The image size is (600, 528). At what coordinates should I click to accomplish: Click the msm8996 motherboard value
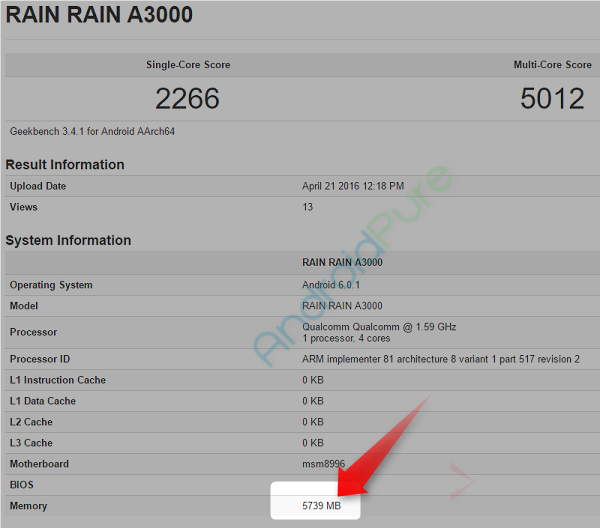pyautogui.click(x=323, y=464)
